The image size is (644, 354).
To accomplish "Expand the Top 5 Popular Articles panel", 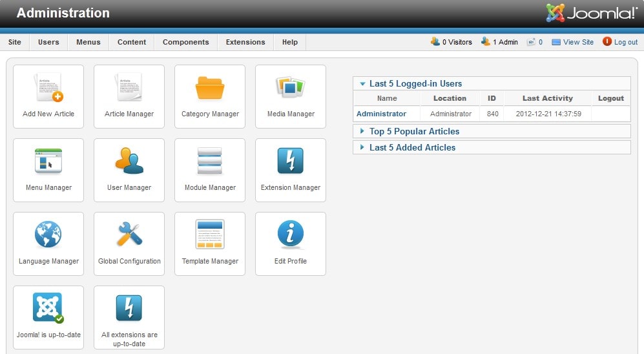I will coord(492,131).
